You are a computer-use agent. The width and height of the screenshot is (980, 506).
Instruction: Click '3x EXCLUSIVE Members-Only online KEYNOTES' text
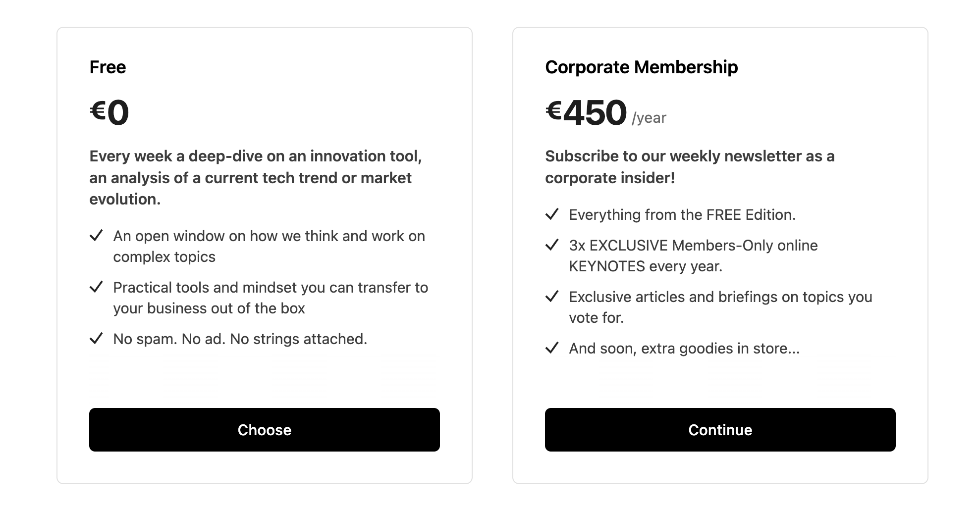pyautogui.click(x=693, y=255)
